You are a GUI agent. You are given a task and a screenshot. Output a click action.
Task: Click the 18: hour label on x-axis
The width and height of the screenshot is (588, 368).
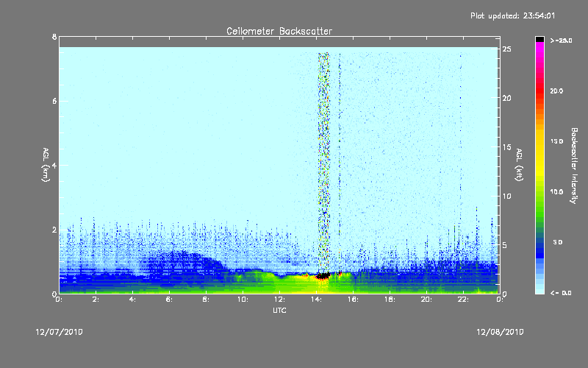[x=390, y=300]
